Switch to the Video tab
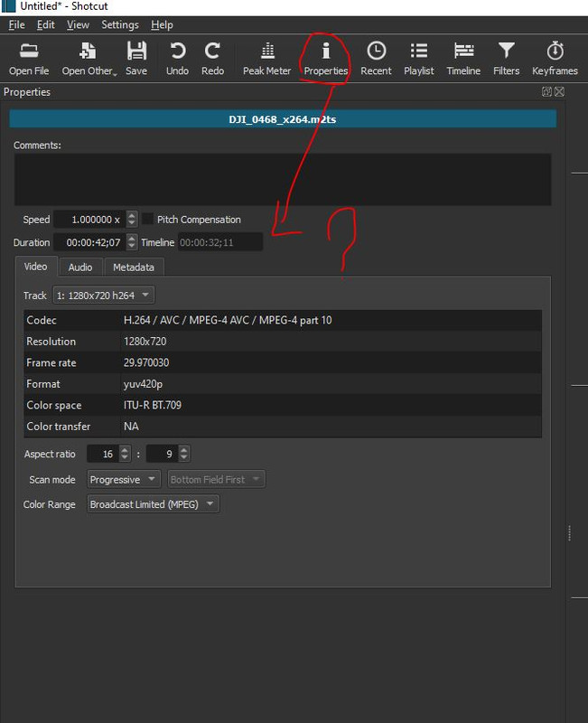Image resolution: width=588 pixels, height=723 pixels. [x=35, y=267]
